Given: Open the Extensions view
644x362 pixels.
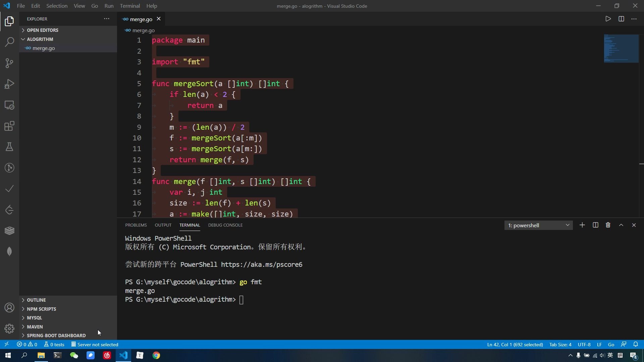Looking at the screenshot, I should [x=9, y=126].
